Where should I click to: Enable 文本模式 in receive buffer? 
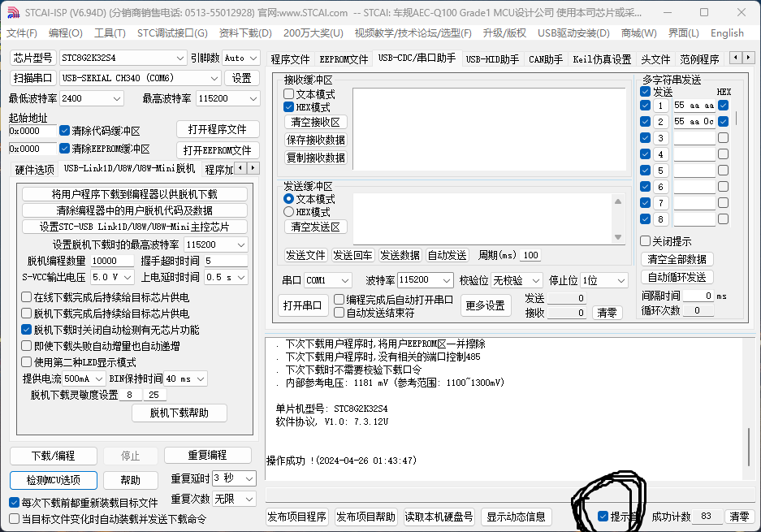[x=289, y=93]
